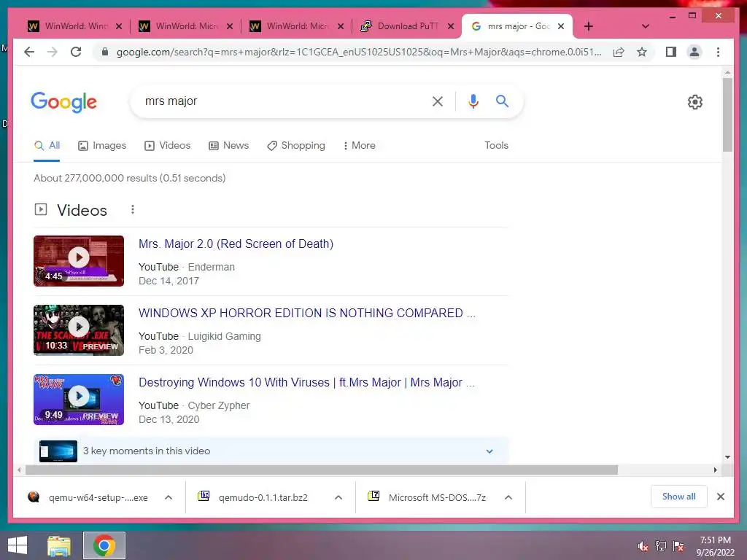The image size is (747, 560).
Task: Close the Download PuTTY tab
Action: [451, 26]
